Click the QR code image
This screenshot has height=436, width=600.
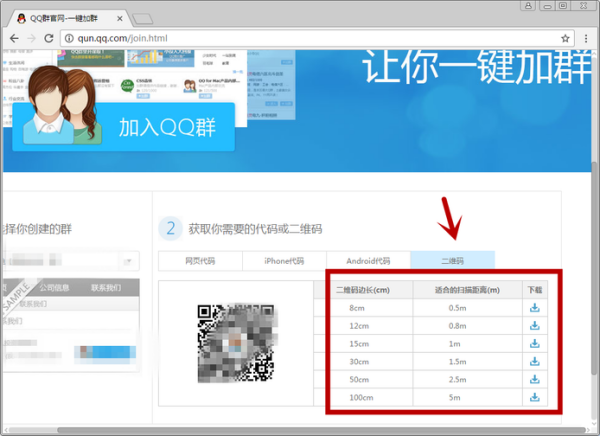[x=238, y=345]
